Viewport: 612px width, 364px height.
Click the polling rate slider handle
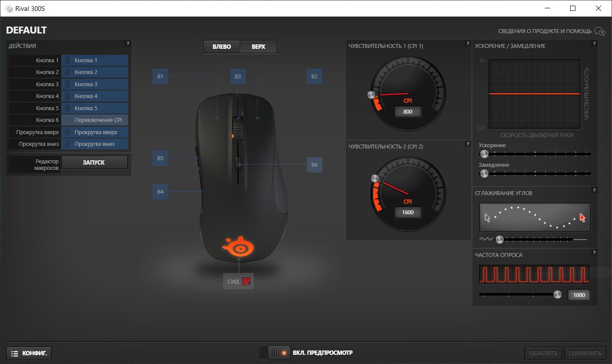tap(558, 294)
